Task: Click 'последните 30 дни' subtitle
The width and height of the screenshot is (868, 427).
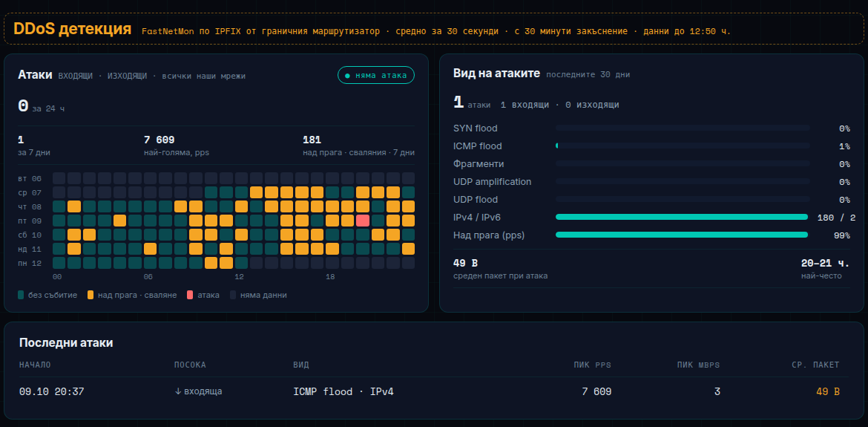Action: point(588,74)
